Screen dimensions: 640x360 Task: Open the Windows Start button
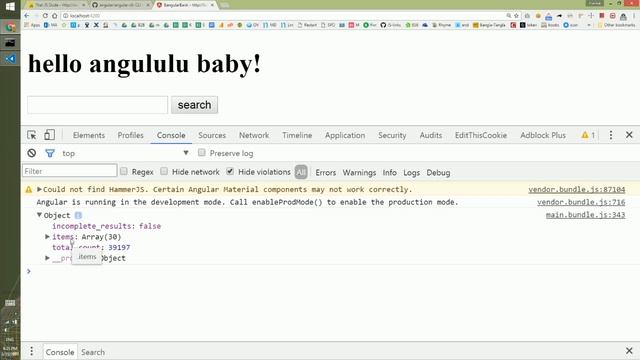[x=10, y=6]
